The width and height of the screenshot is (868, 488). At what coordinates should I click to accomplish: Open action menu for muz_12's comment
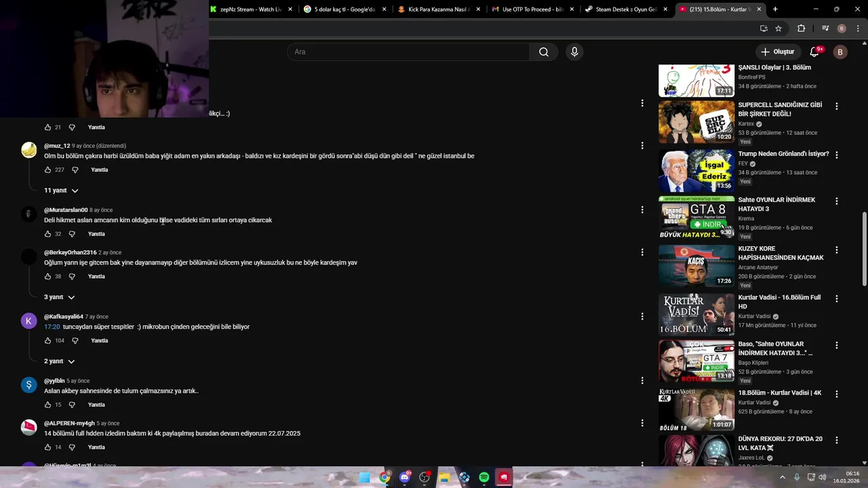tap(642, 146)
